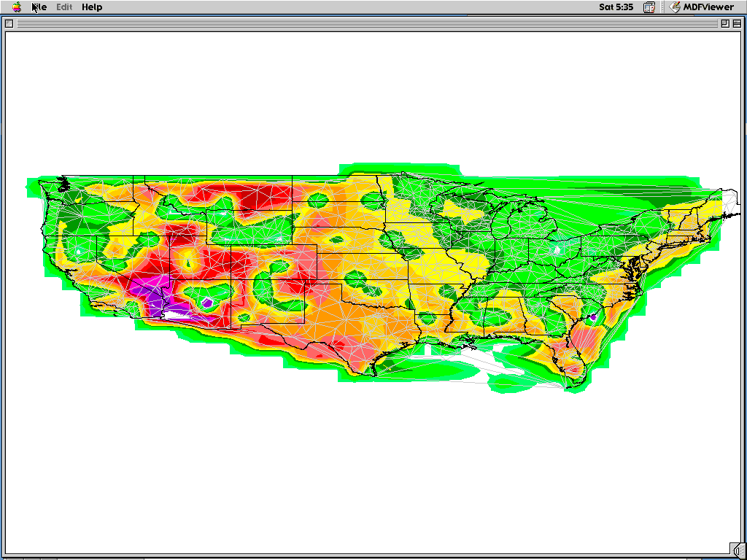Click the grayed-out Edit menu
The height and width of the screenshot is (560, 747).
click(x=63, y=7)
